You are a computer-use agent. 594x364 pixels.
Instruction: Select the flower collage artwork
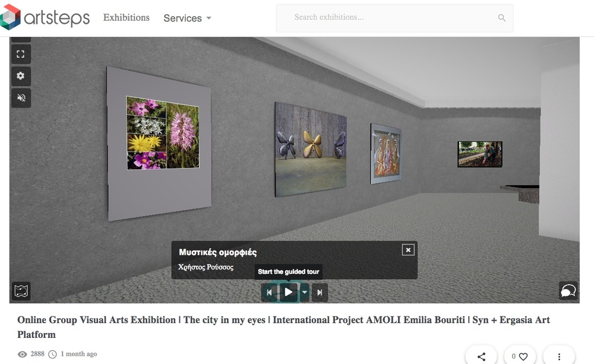click(163, 132)
